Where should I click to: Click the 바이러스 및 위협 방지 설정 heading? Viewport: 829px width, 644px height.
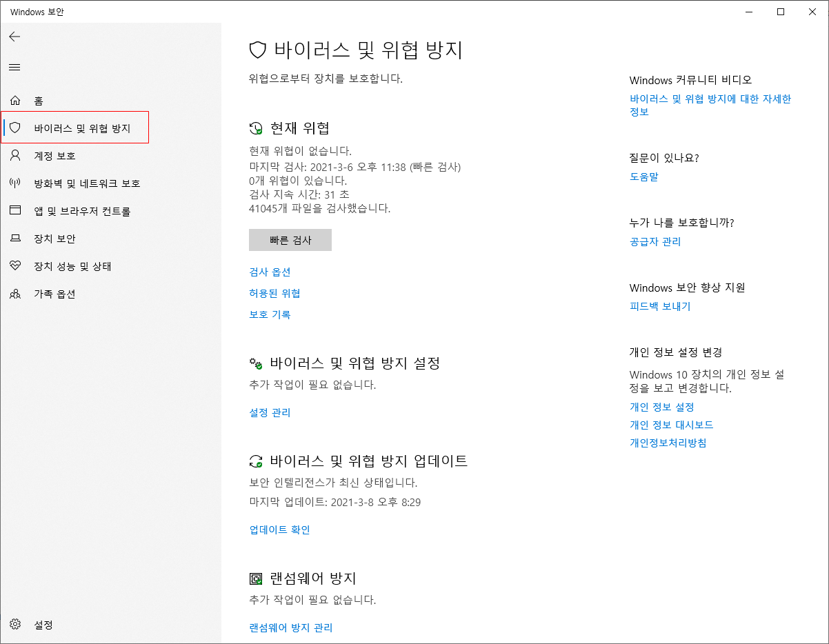[355, 363]
